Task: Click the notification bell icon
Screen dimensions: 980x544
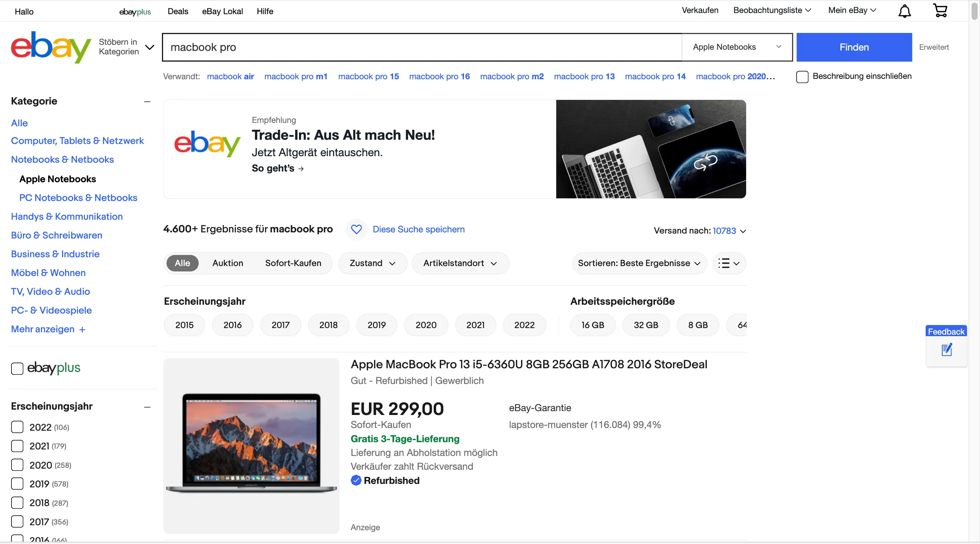Action: pos(905,11)
